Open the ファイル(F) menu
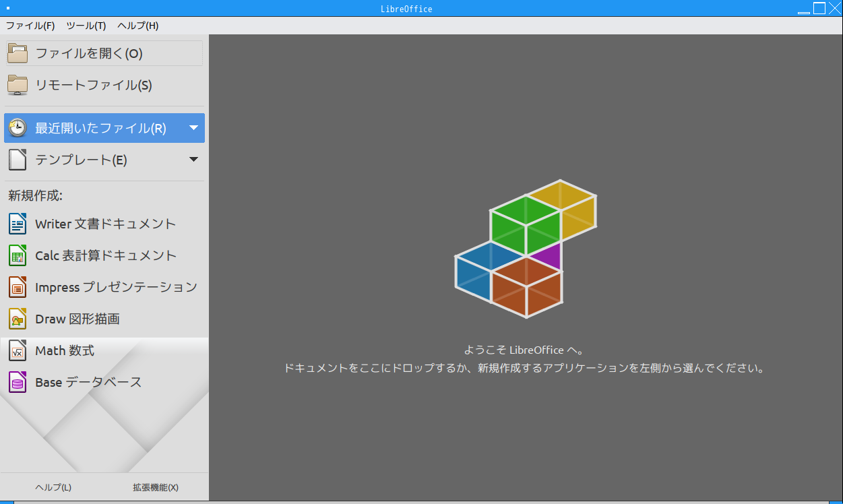Viewport: 843px width, 504px height. click(30, 26)
